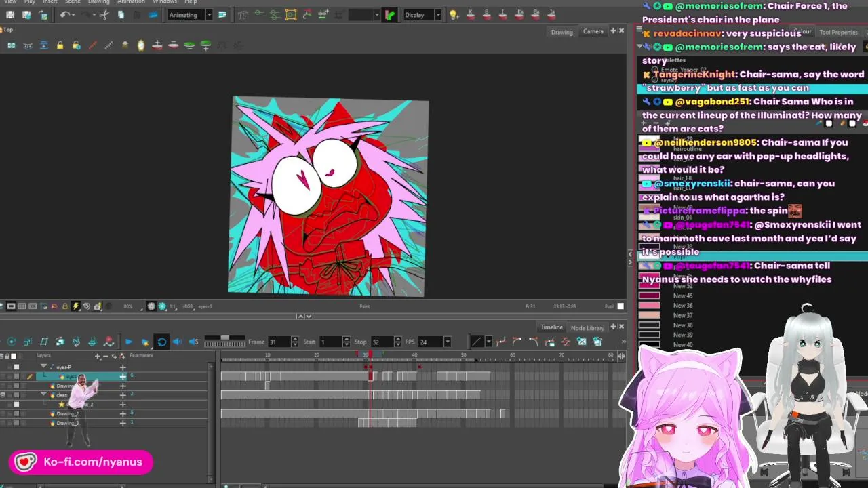Click the Frame number input field
Screen dimensions: 868x488
tap(279, 342)
